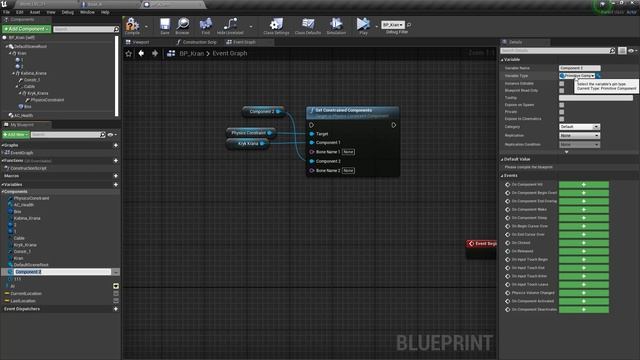The image size is (640, 360).
Task: Add On Component Hit event
Action: pos(584,185)
